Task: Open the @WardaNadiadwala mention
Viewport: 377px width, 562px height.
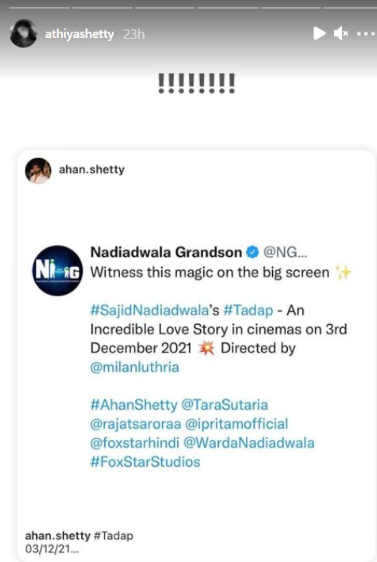Action: click(x=249, y=443)
